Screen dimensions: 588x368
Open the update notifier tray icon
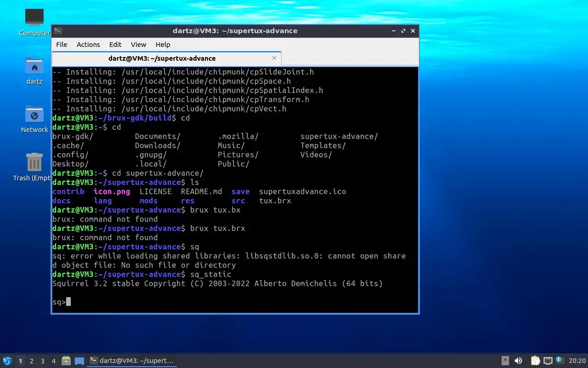[x=559, y=360]
